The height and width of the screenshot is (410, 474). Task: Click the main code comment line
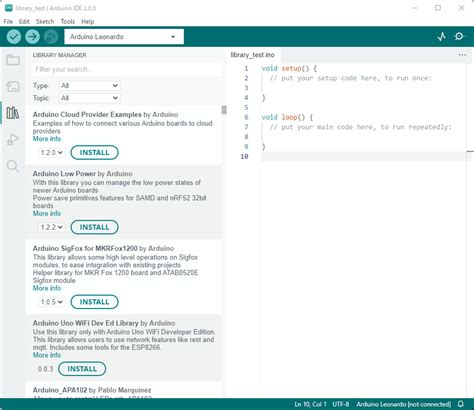[x=361, y=127]
